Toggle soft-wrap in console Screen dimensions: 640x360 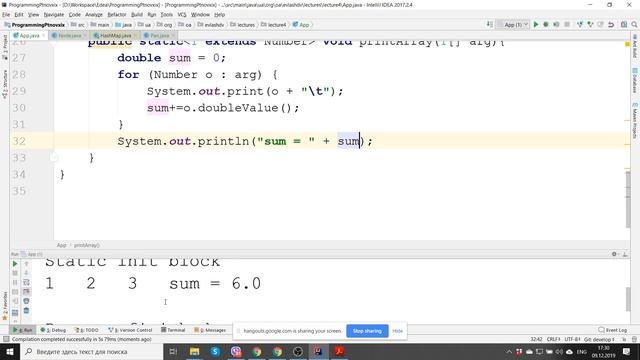click(x=26, y=282)
